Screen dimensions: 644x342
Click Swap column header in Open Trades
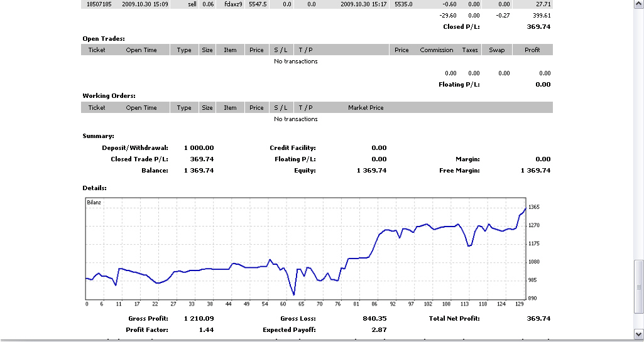[496, 50]
